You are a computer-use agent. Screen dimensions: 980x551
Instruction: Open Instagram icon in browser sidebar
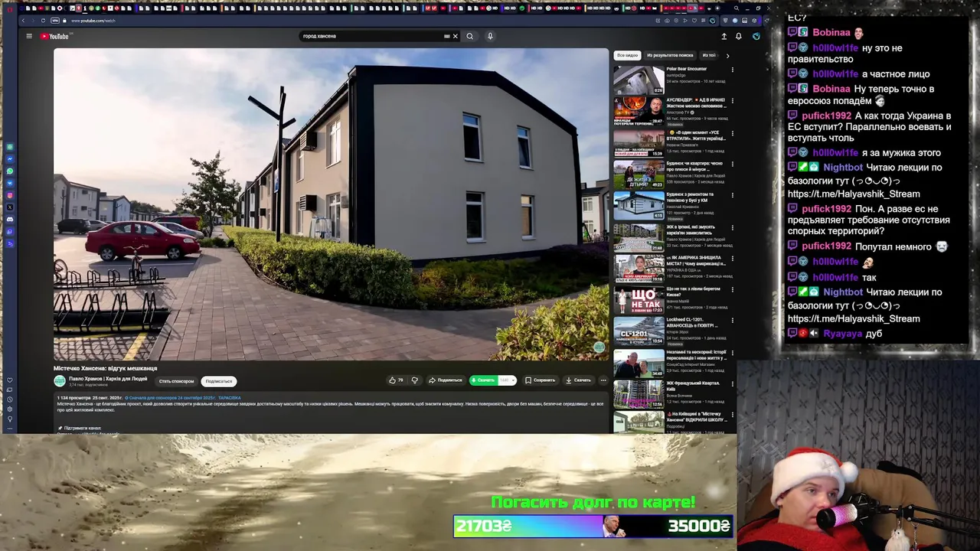tap(10, 195)
